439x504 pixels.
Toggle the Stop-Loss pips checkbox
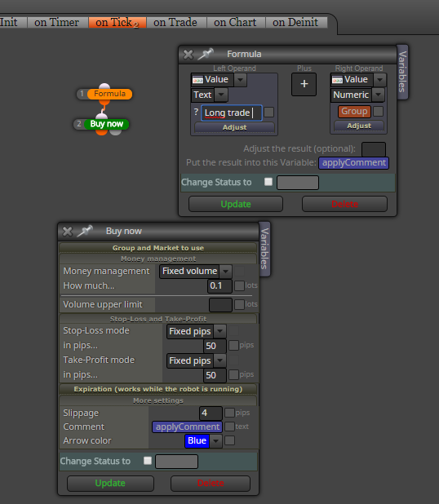tap(233, 345)
